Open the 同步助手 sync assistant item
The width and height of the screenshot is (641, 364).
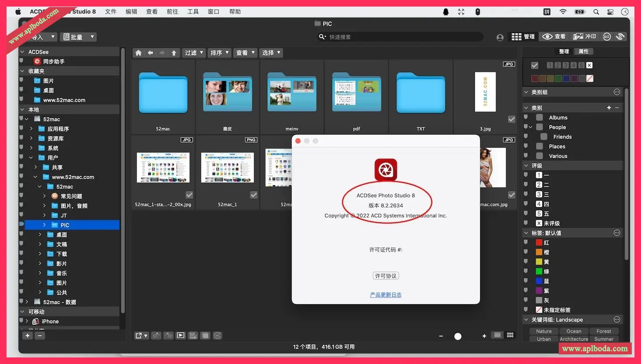coord(54,62)
